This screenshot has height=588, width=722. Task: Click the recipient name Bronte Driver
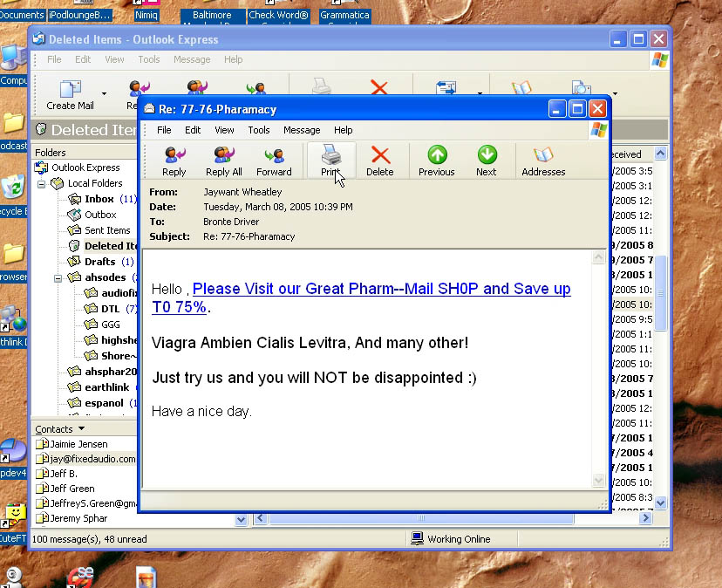231,222
